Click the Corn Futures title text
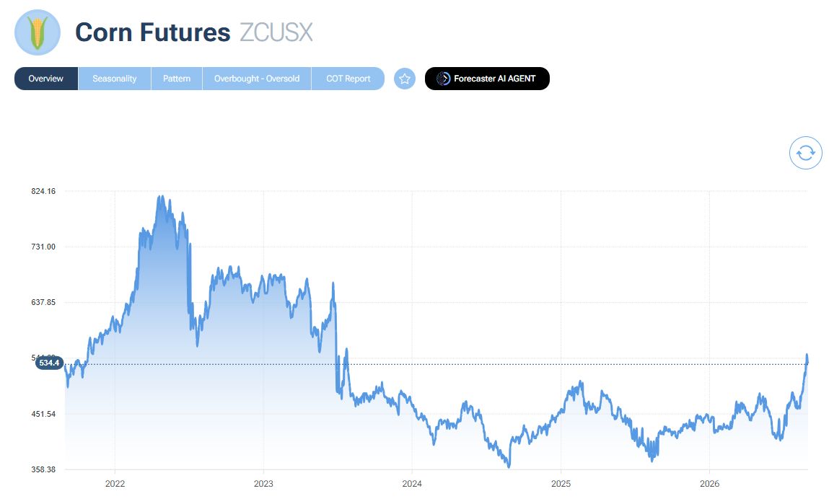 tap(153, 32)
